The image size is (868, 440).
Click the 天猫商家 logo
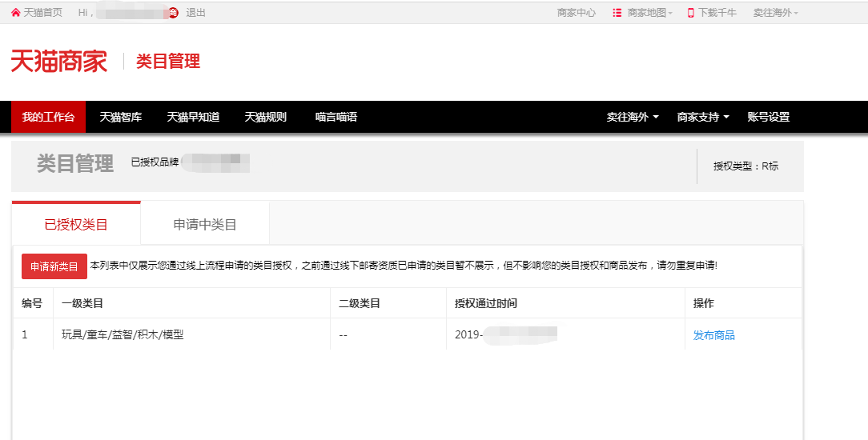pos(59,61)
